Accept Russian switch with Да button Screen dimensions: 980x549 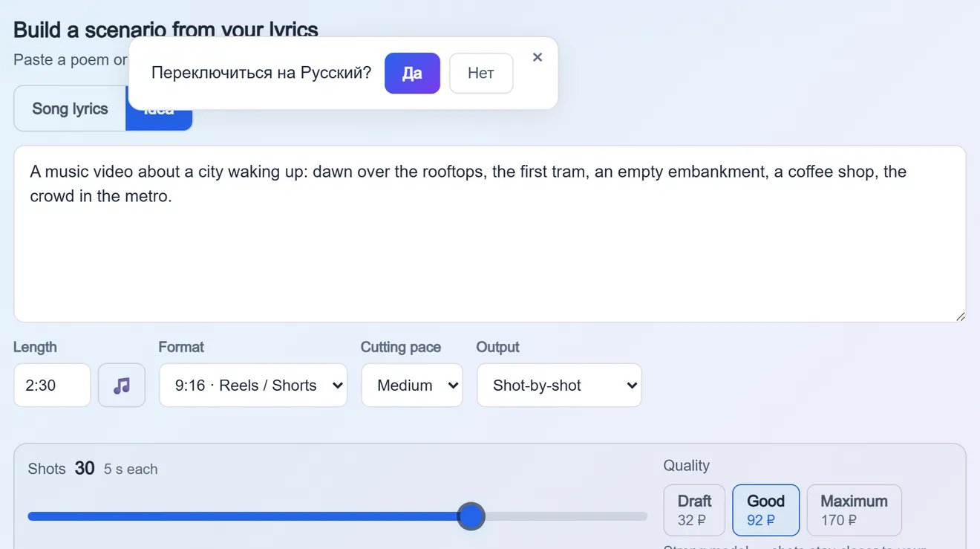click(x=412, y=73)
